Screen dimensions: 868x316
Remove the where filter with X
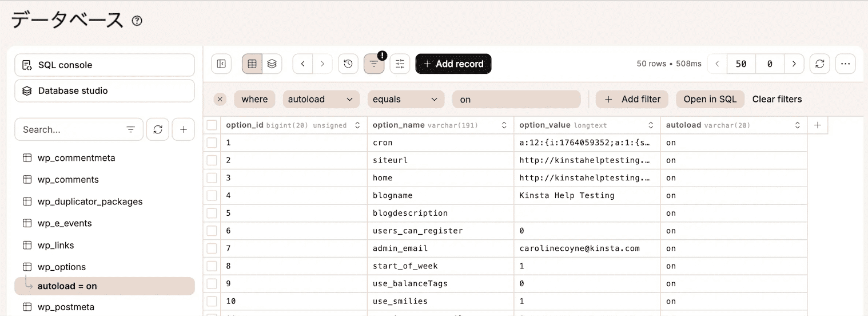pyautogui.click(x=220, y=99)
